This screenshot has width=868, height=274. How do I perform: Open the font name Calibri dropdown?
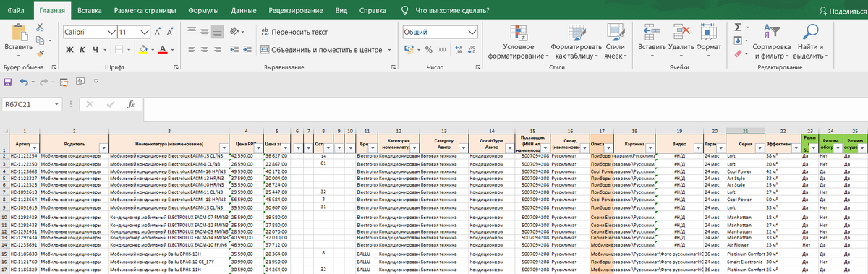click(x=111, y=32)
